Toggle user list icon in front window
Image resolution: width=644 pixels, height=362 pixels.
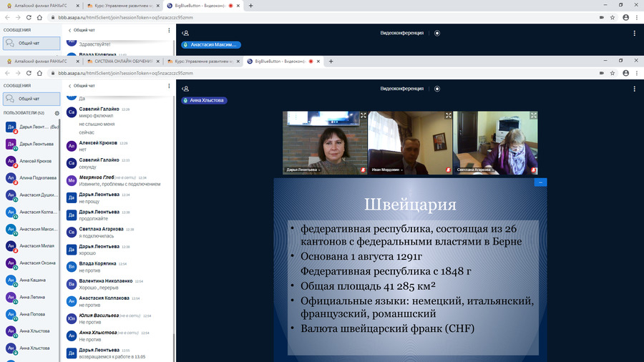tap(185, 89)
